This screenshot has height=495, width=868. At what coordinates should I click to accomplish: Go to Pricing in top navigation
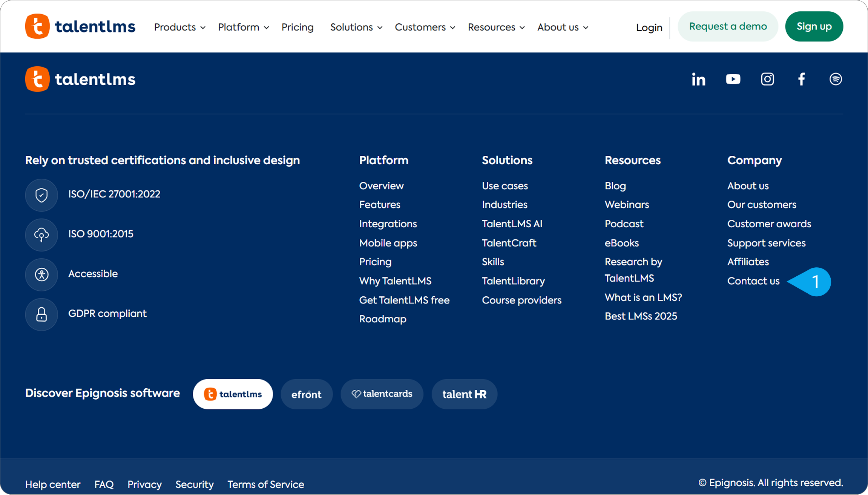(298, 27)
